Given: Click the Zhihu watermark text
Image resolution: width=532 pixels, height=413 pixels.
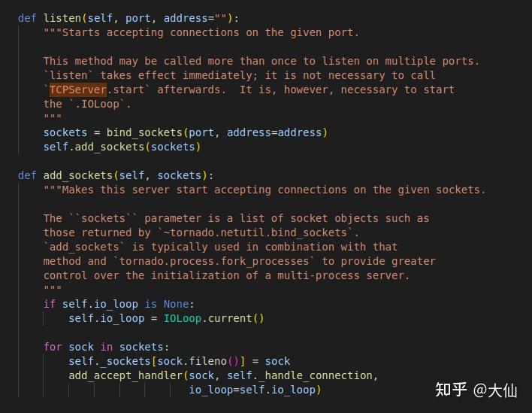Looking at the screenshot, I should 476,390.
